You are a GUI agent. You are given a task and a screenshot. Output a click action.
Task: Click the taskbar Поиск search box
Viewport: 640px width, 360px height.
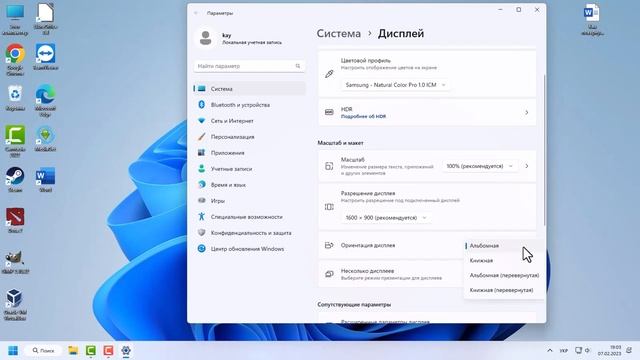coord(43,351)
